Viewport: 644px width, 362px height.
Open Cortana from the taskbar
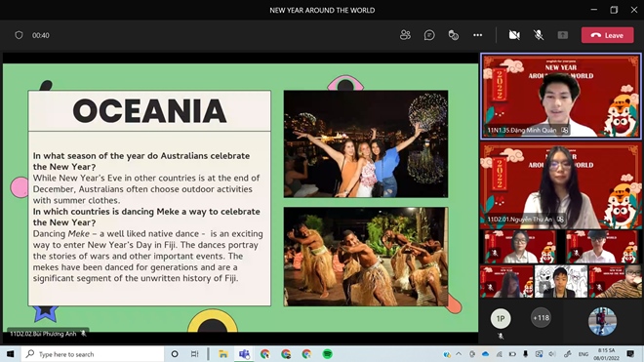pos(175,354)
